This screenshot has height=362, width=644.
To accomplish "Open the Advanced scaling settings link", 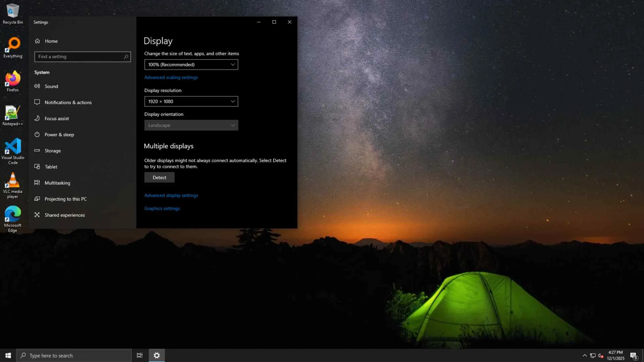I will click(171, 77).
